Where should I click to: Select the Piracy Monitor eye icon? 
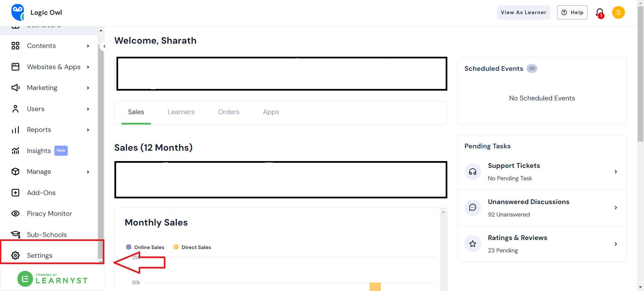15,213
